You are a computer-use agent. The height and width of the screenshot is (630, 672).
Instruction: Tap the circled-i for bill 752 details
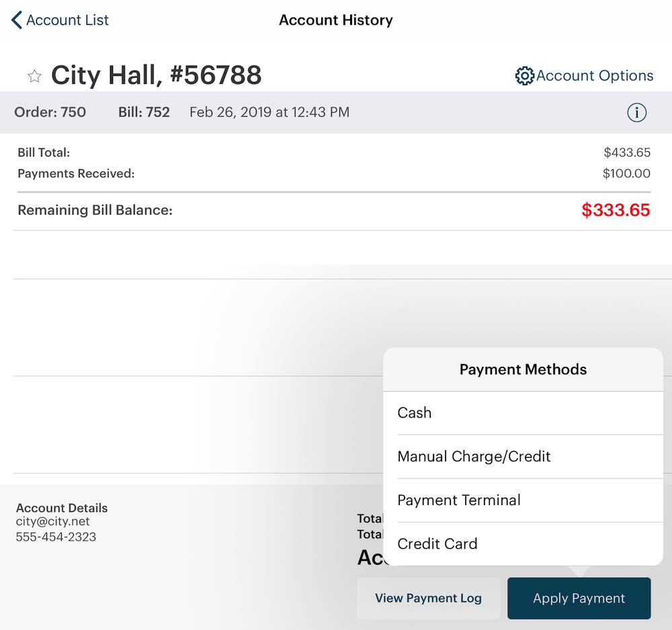click(x=636, y=112)
